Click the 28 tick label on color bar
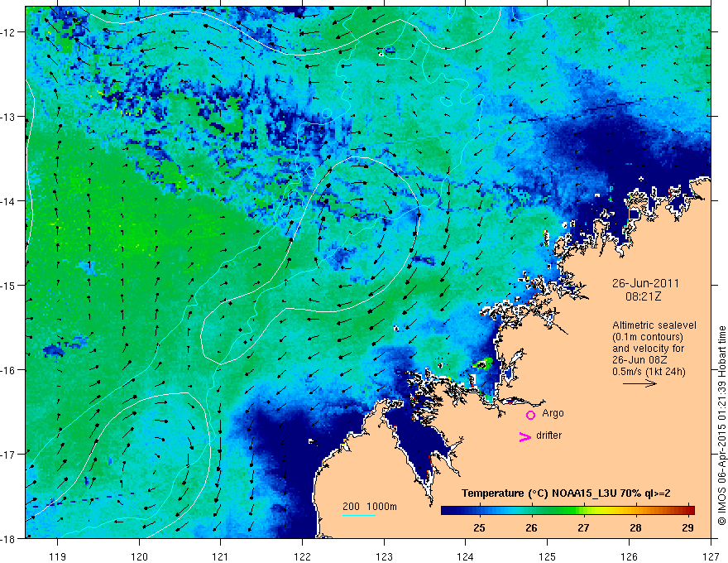The height and width of the screenshot is (563, 728). [x=635, y=527]
